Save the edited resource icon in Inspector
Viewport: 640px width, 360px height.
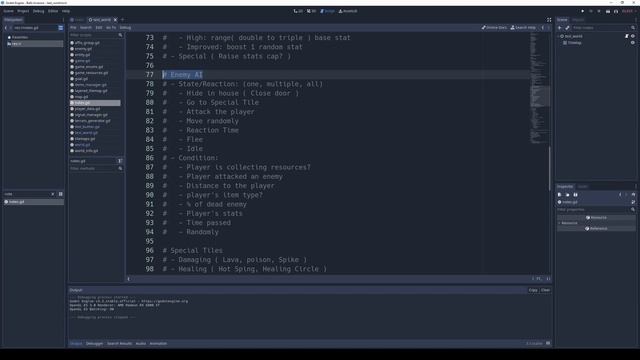click(575, 195)
